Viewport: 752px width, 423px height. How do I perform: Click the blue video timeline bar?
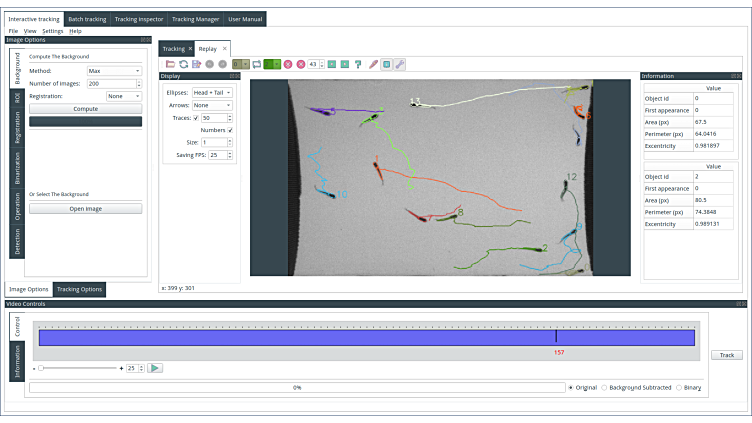pyautogui.click(x=366, y=338)
